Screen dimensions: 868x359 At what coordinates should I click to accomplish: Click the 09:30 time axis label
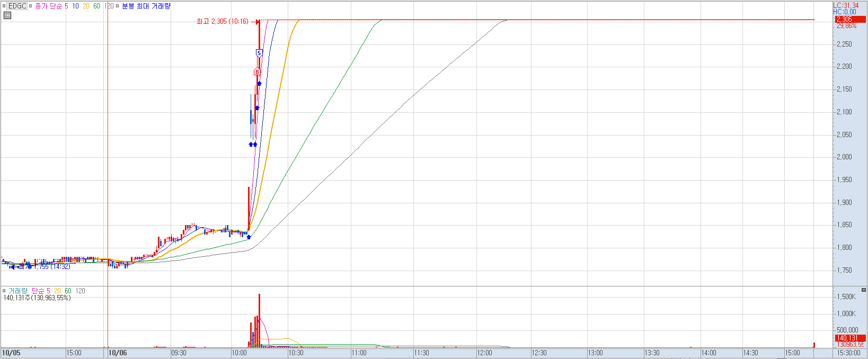(179, 353)
